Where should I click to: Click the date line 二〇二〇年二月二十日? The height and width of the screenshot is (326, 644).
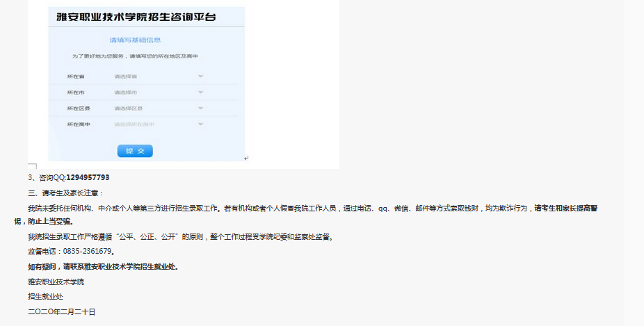pos(61,311)
